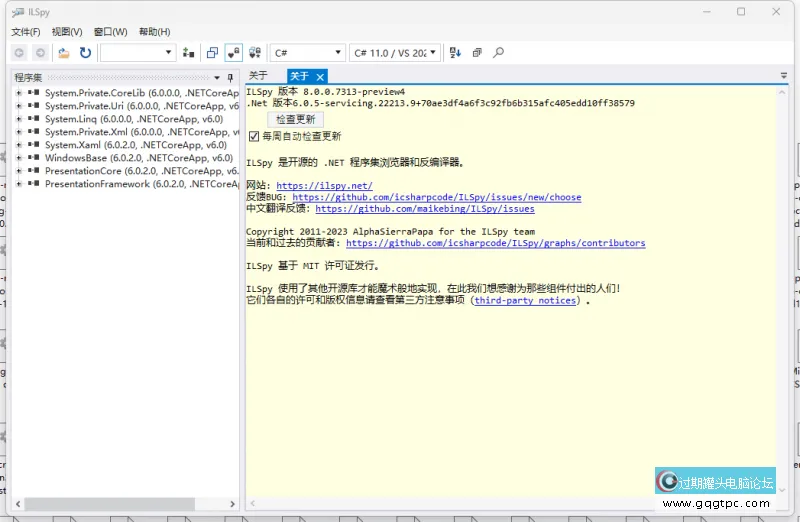Click the text 'ILSpy 版本 8.0.0.7313-preview4'
The image size is (800, 522).
pyautogui.click(x=326, y=92)
